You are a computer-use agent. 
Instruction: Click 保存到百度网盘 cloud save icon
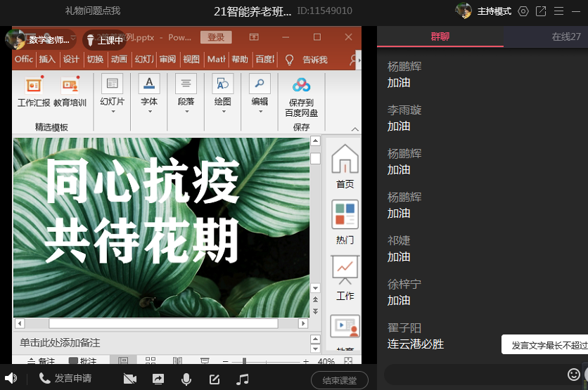[301, 97]
